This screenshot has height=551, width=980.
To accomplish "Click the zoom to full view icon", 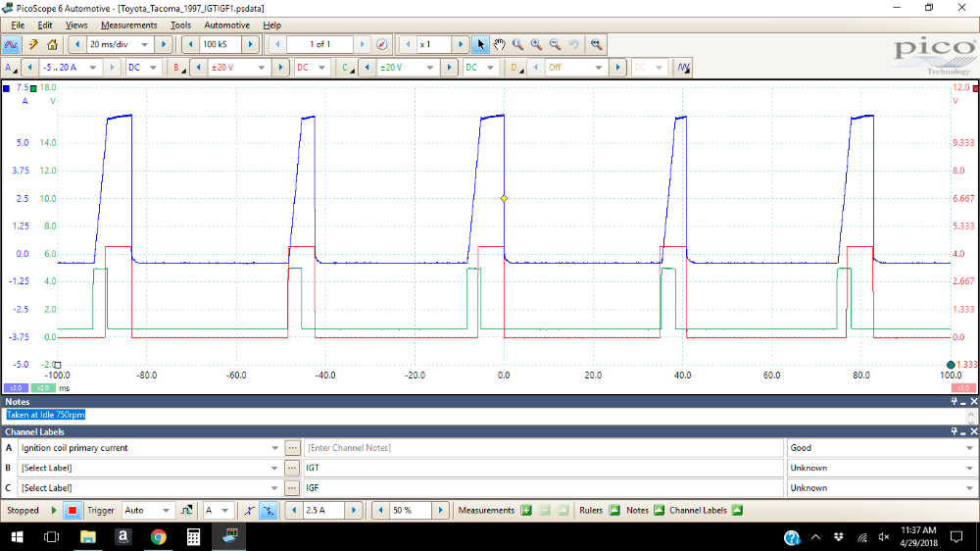I will (x=597, y=44).
